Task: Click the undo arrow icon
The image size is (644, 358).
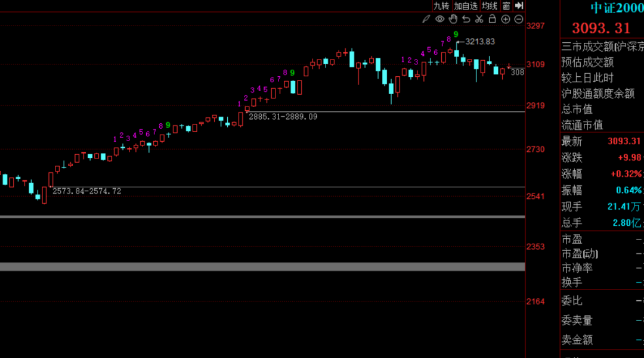Action: tap(466, 19)
